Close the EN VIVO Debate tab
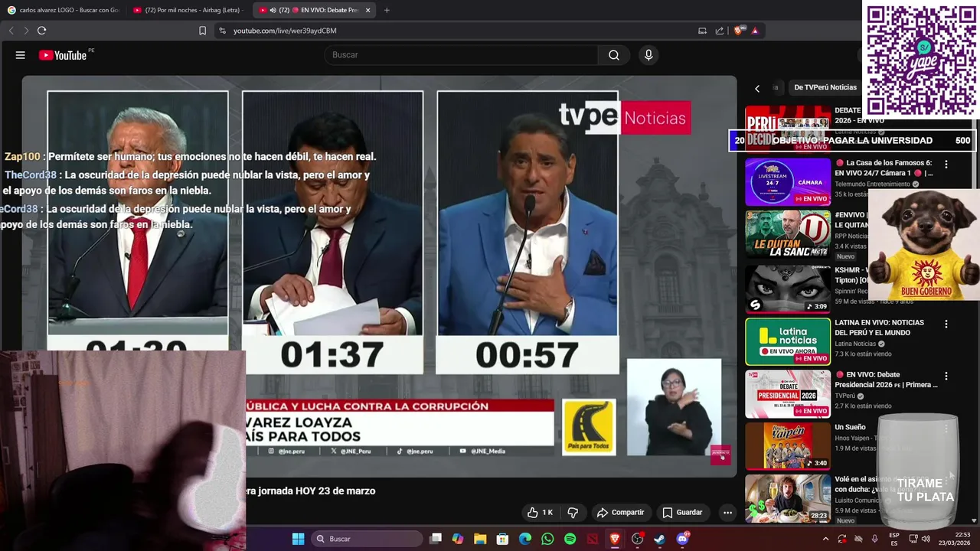Viewport: 980px width, 551px height. (x=367, y=10)
